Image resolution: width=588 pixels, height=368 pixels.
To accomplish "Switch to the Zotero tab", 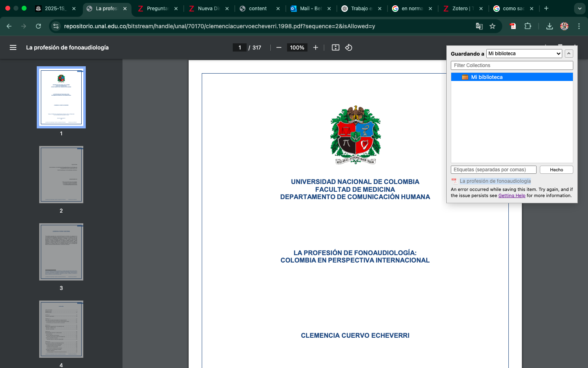I will coord(462,9).
